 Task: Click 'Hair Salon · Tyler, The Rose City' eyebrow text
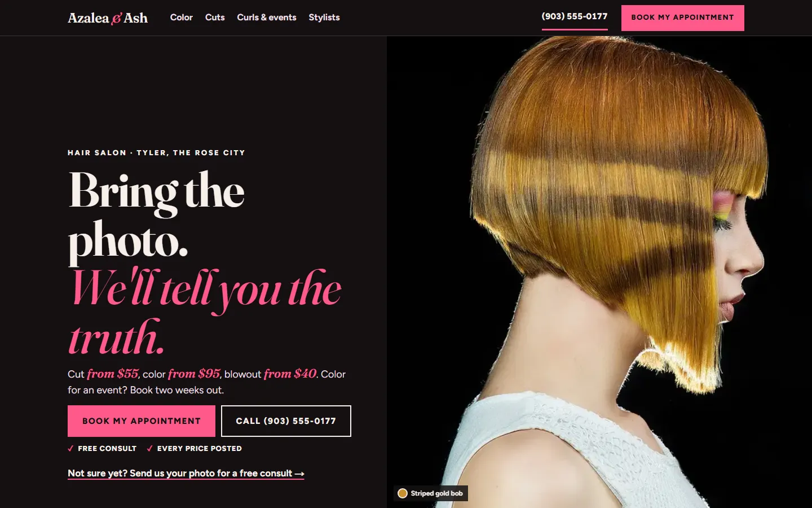coord(157,153)
